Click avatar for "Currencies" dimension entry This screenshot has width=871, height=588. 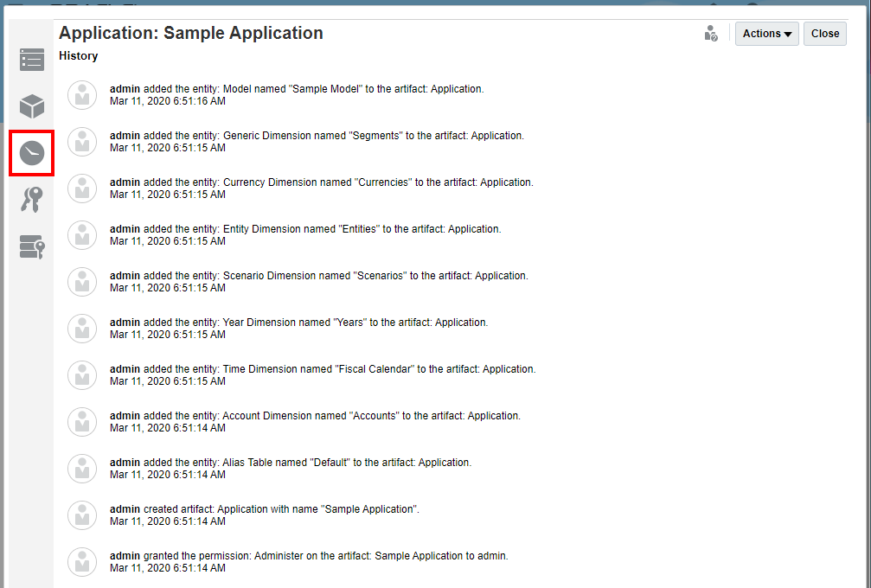(82, 189)
